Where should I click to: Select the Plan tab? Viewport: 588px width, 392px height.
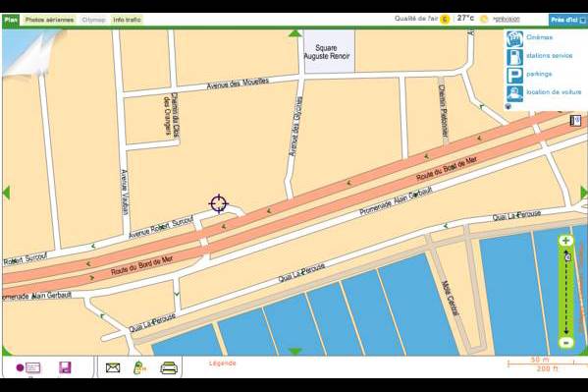pyautogui.click(x=11, y=20)
